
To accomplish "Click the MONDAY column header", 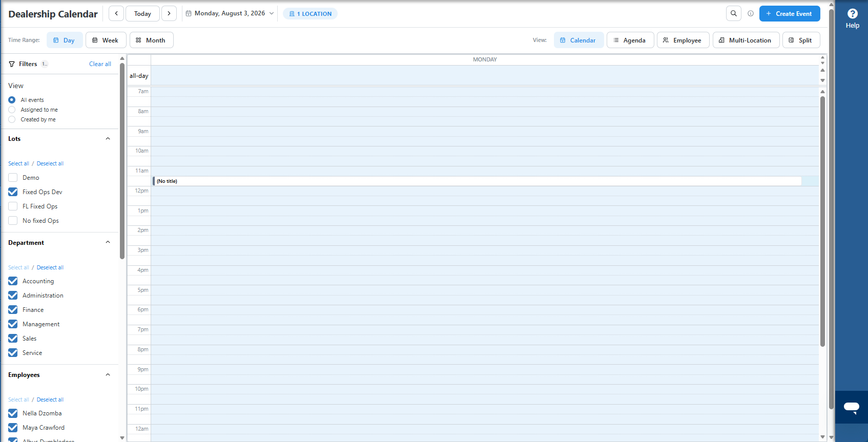I will 485,59.
